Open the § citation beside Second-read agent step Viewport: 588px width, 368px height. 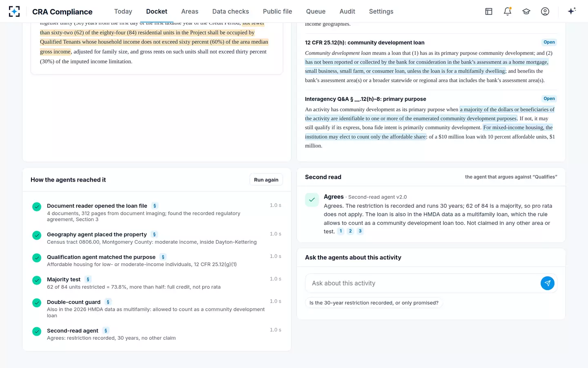pyautogui.click(x=106, y=331)
